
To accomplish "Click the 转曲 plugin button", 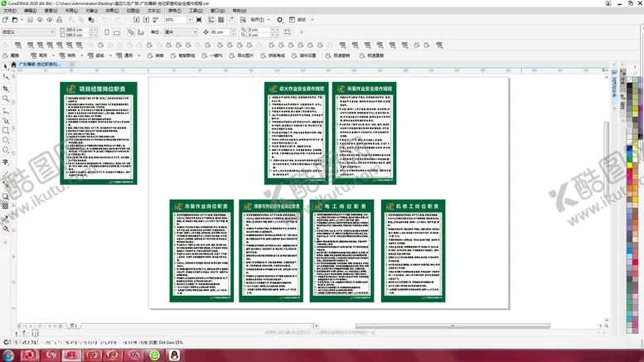I will pyautogui.click(x=156, y=56).
